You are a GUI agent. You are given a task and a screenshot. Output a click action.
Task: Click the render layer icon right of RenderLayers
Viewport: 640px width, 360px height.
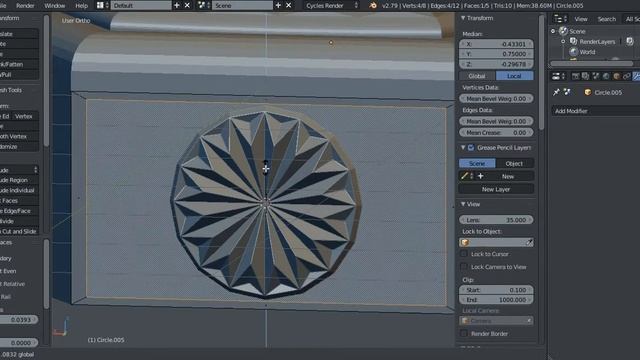pos(630,41)
